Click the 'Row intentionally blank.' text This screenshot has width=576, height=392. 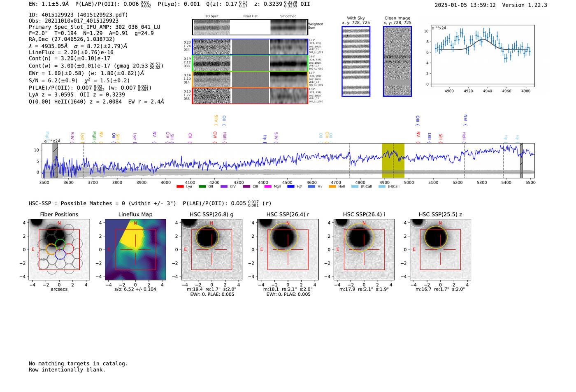[x=67, y=370]
